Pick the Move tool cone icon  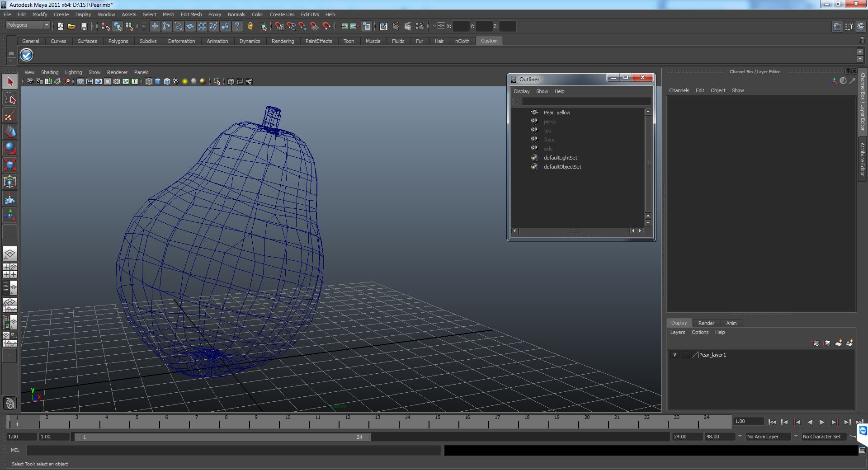pyautogui.click(x=10, y=132)
